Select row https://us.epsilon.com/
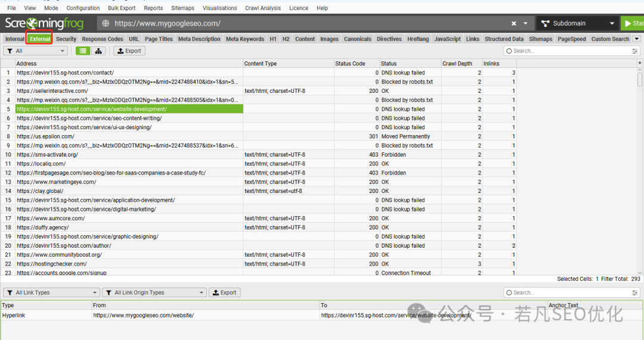 click(x=258, y=136)
